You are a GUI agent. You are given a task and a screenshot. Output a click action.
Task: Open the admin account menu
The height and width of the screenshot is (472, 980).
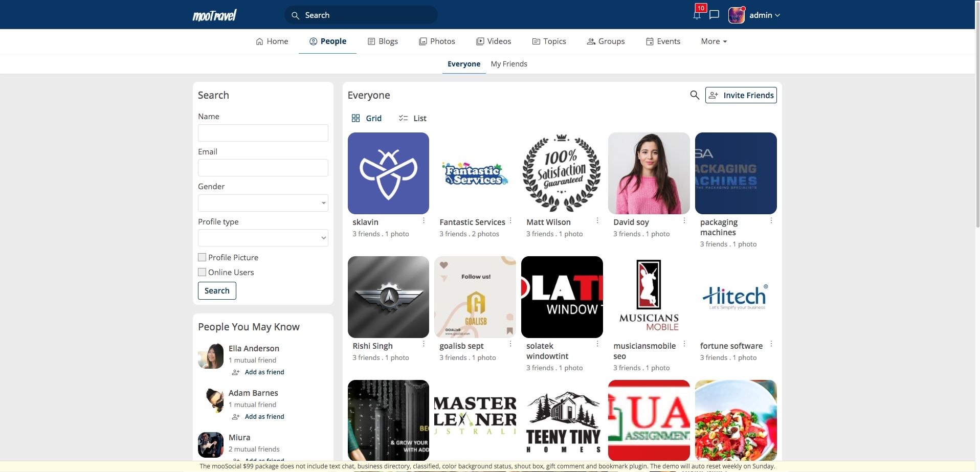tap(764, 15)
